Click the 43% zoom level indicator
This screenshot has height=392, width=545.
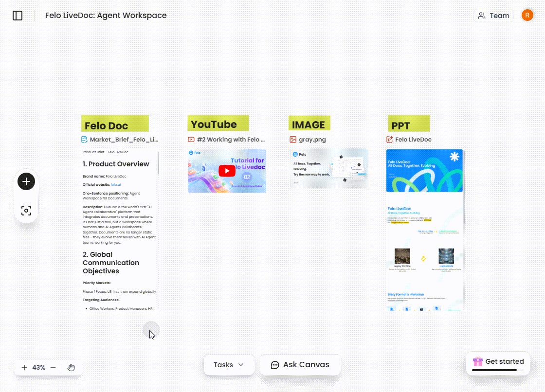pyautogui.click(x=38, y=368)
